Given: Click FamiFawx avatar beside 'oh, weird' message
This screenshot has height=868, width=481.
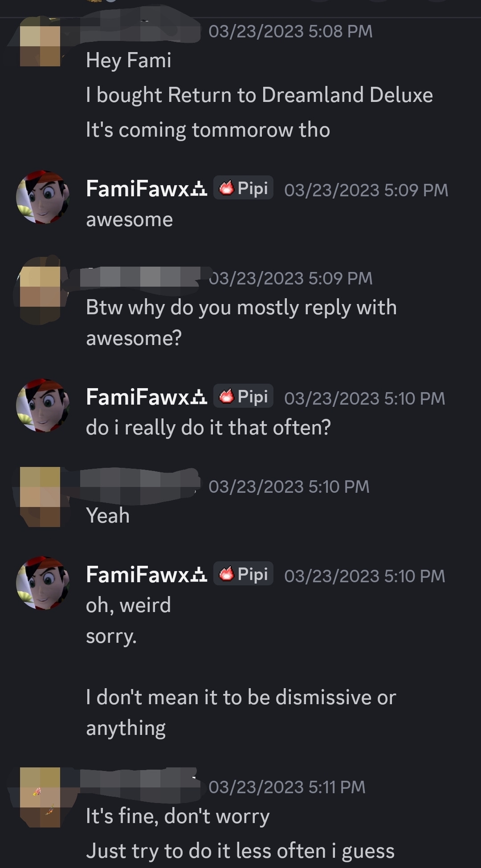Looking at the screenshot, I should click(x=43, y=583).
